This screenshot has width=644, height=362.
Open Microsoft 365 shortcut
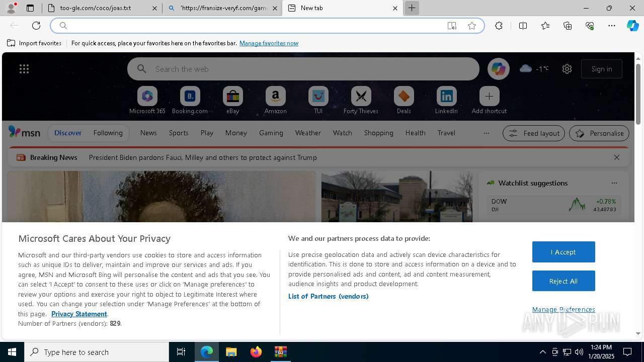pos(147,101)
